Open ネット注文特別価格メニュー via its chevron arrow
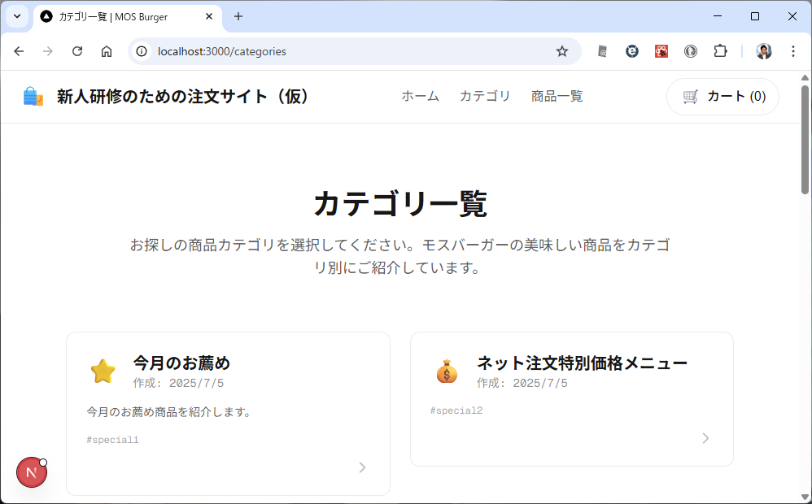The image size is (812, 504). click(705, 438)
